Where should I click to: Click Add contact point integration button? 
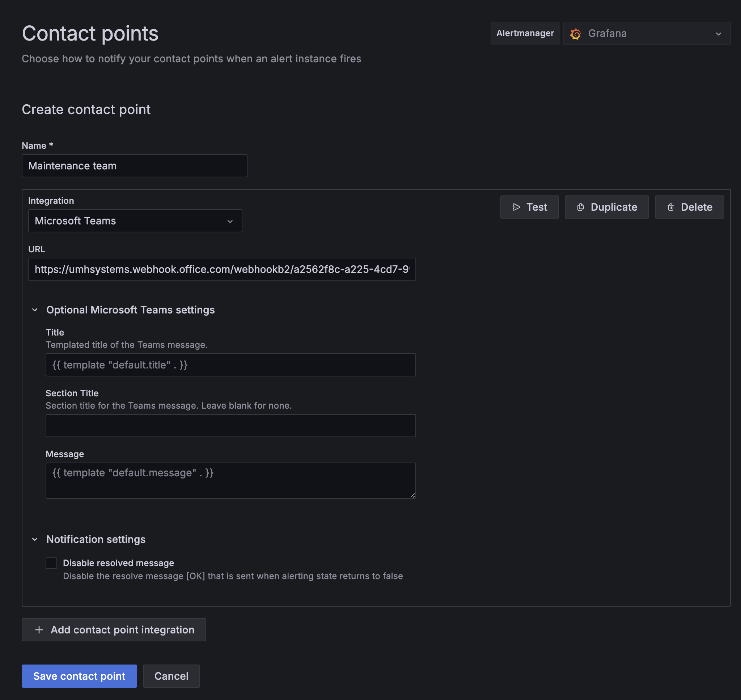[x=114, y=630]
